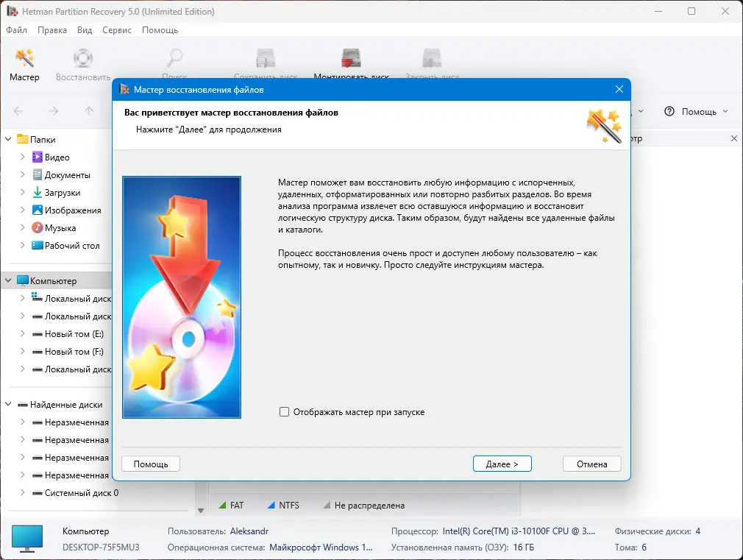
Task: Select the Музыка tree row text
Action: pos(60,228)
